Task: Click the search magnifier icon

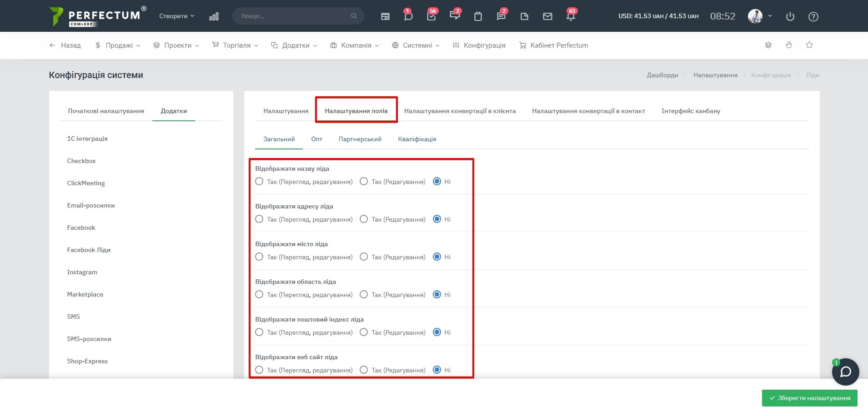Action: click(x=354, y=16)
